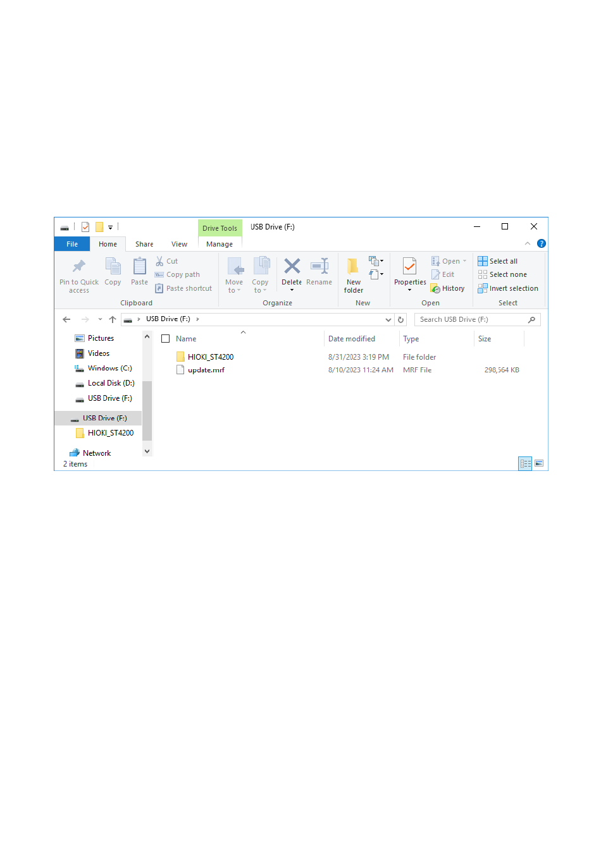Screen dimensions: 601x868
Task: Select Network in navigation pane
Action: (96, 453)
